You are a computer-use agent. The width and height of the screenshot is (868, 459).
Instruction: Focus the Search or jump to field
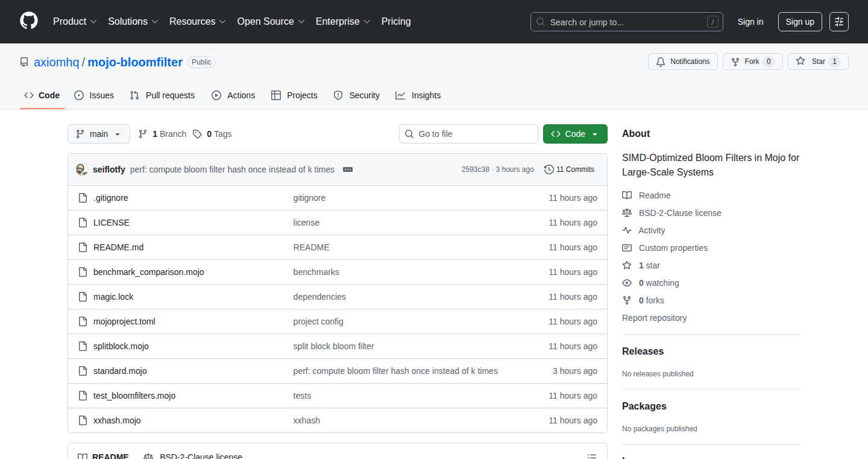[x=627, y=22]
